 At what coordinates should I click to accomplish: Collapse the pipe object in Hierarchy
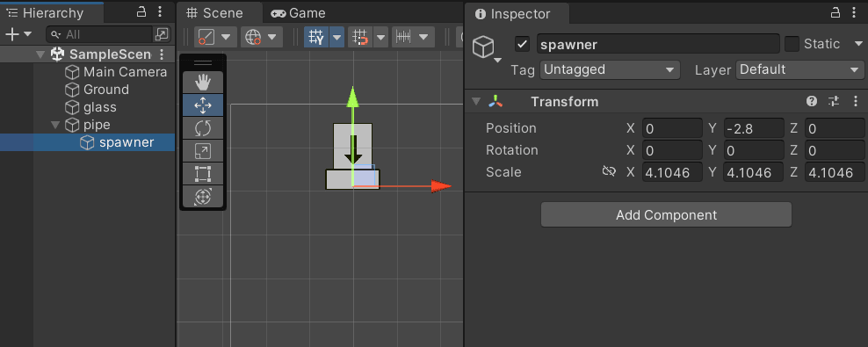[x=55, y=125]
